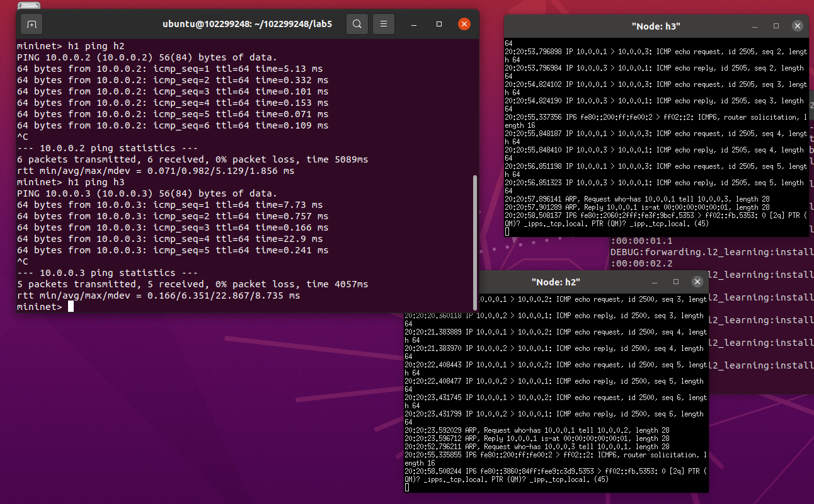Click the 20:20:21.383889 echo request line in h2
Screen dimensions: 814x504
556,336
